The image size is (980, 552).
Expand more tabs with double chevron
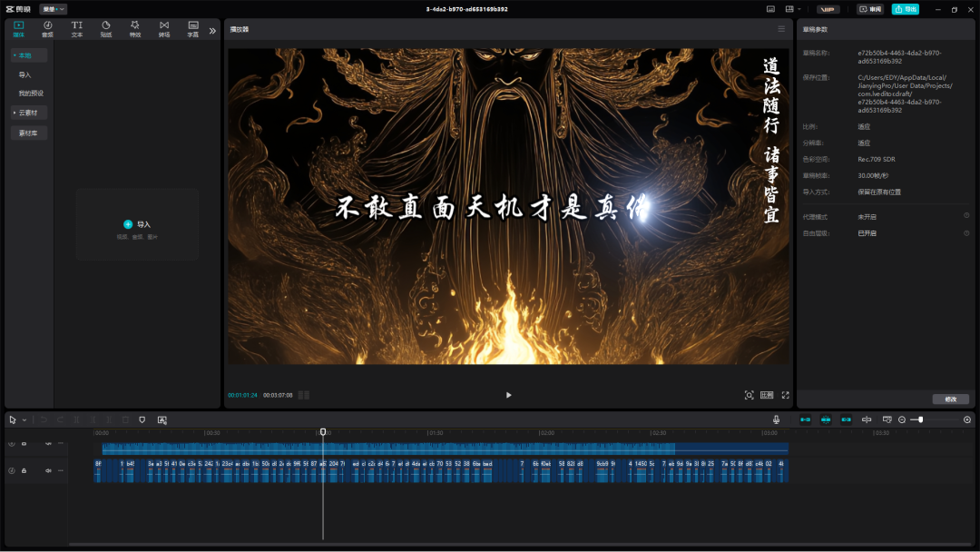point(212,30)
